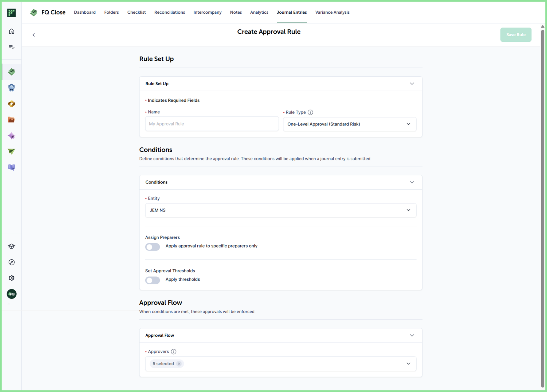Open the purple book icon in the sidebar
The height and width of the screenshot is (392, 547).
(11, 167)
